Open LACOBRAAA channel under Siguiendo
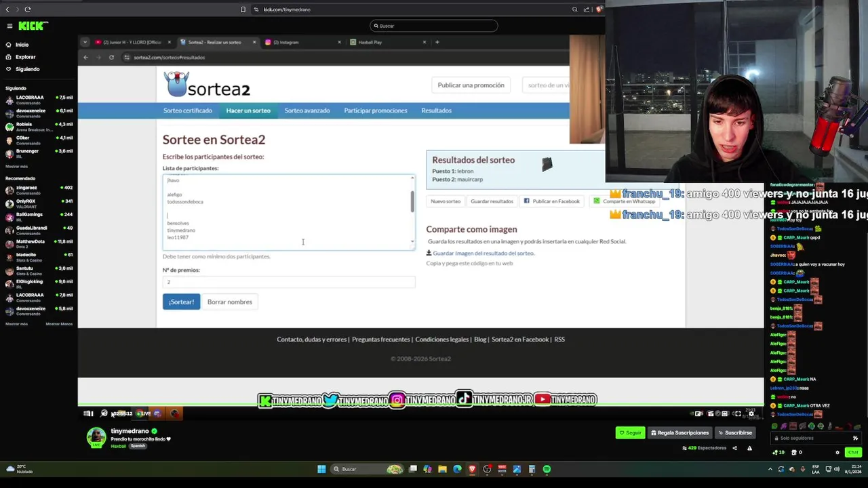Viewport: 868px width, 488px height. coord(39,100)
